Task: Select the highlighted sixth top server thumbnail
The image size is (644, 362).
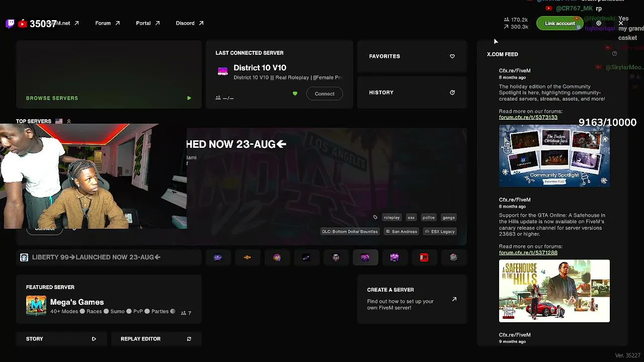Action: click(365, 257)
